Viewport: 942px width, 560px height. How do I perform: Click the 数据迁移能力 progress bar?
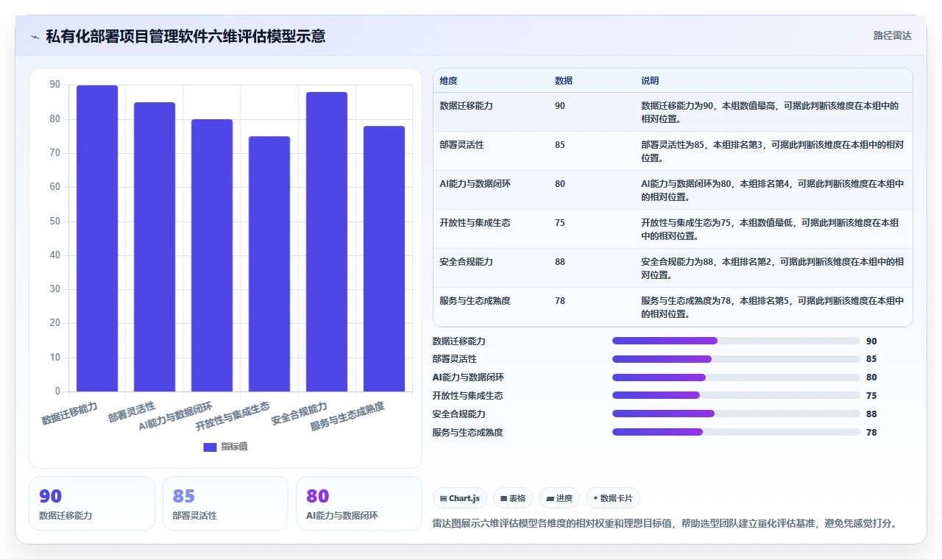click(736, 341)
